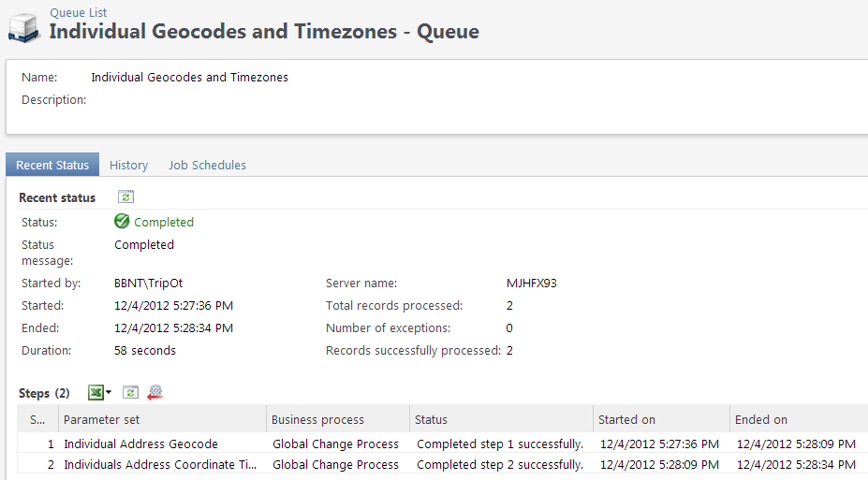The image size is (868, 480).
Task: Open the Job Schedules tab
Action: 207,165
